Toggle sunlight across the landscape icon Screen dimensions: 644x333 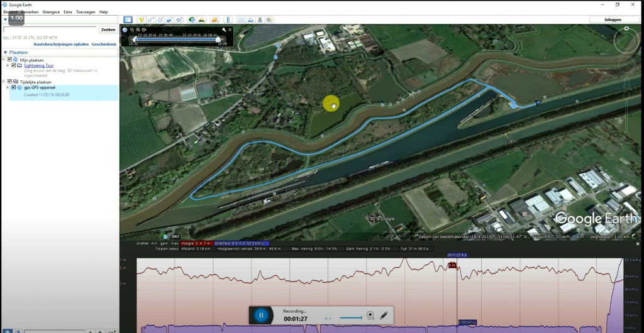pyautogui.click(x=201, y=19)
